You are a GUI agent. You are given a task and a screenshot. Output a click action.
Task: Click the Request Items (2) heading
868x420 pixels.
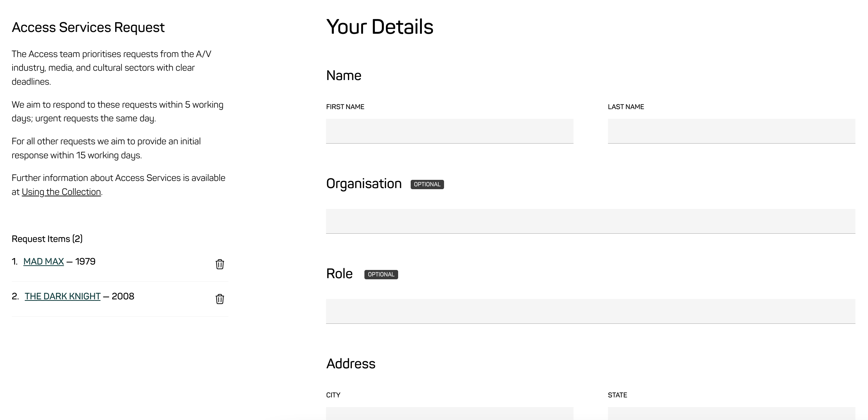[47, 239]
